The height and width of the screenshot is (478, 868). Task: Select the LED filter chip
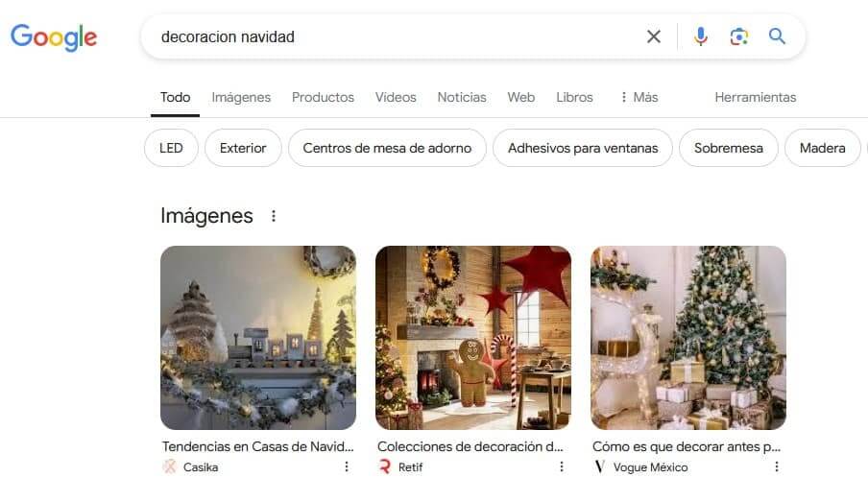tap(171, 148)
